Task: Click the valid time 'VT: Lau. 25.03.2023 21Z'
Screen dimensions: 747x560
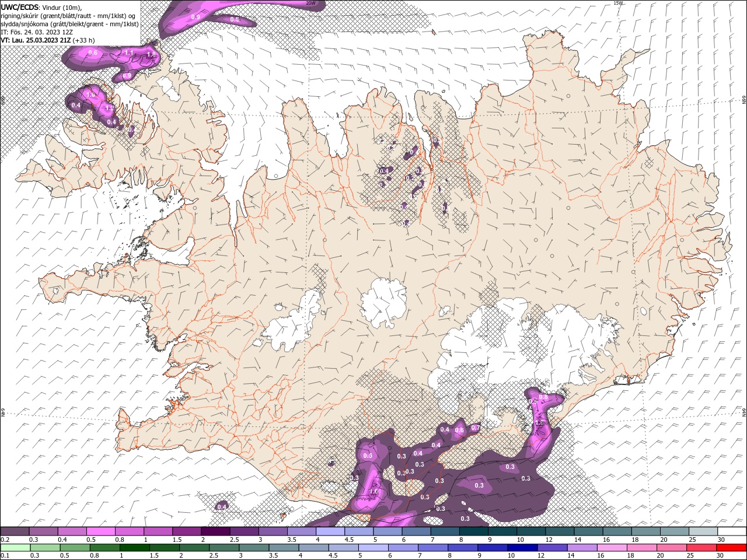Action: pyautogui.click(x=36, y=40)
